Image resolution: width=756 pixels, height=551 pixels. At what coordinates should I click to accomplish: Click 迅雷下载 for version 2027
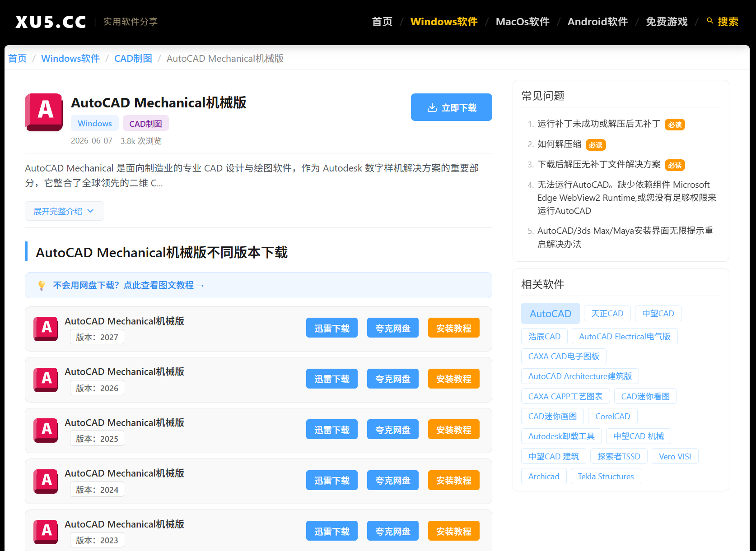[x=332, y=328]
